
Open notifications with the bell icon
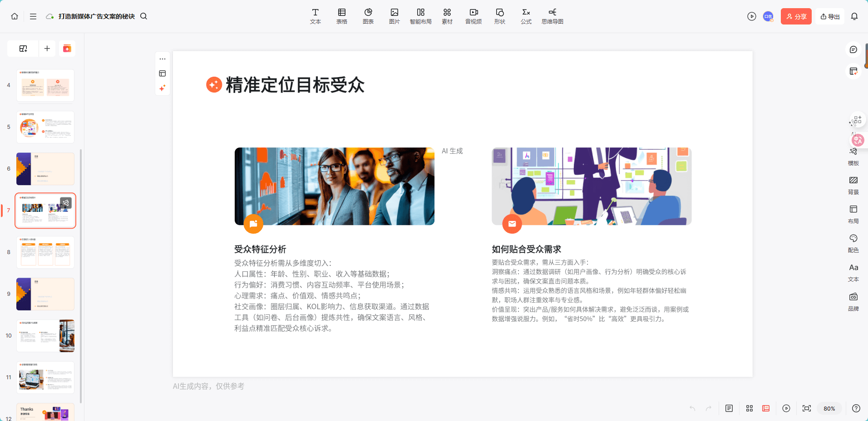tap(855, 16)
